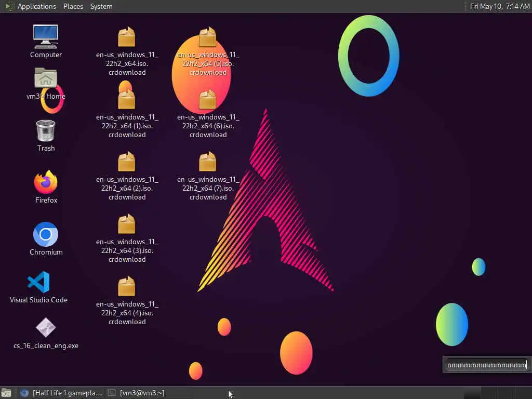The width and height of the screenshot is (532, 399).
Task: Select the x64 (1).iso.crdownload file icon
Action: click(x=127, y=99)
